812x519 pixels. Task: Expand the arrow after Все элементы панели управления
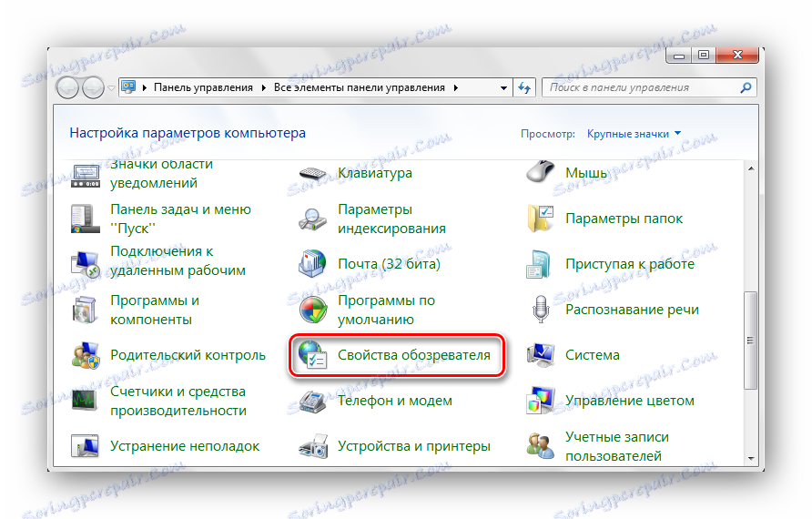tap(456, 87)
